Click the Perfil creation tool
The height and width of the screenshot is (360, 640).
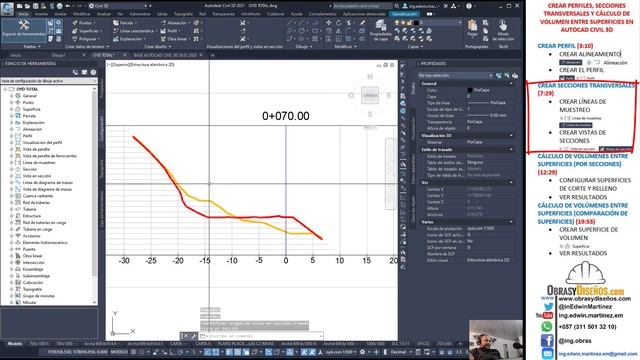pos(171,31)
